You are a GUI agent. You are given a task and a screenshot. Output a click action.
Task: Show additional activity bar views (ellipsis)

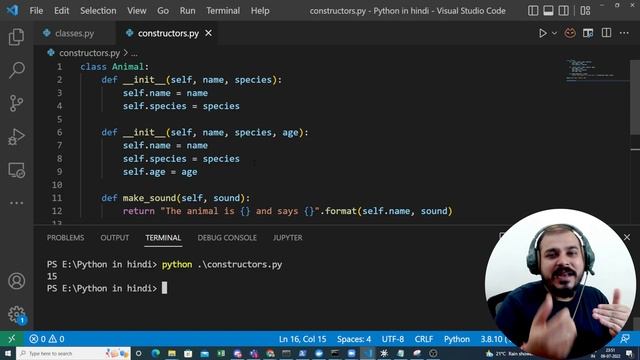[x=16, y=203]
